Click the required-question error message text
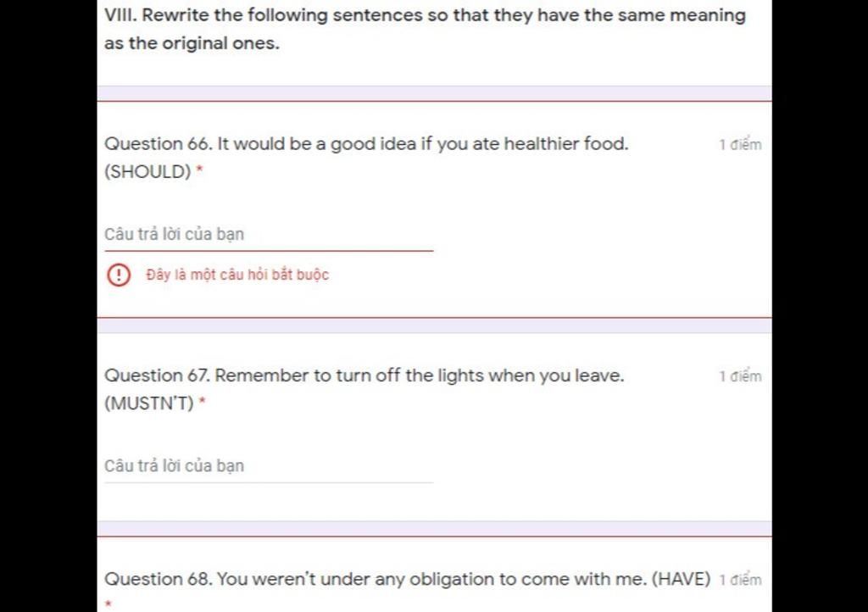This screenshot has height=612, width=868. [x=237, y=275]
